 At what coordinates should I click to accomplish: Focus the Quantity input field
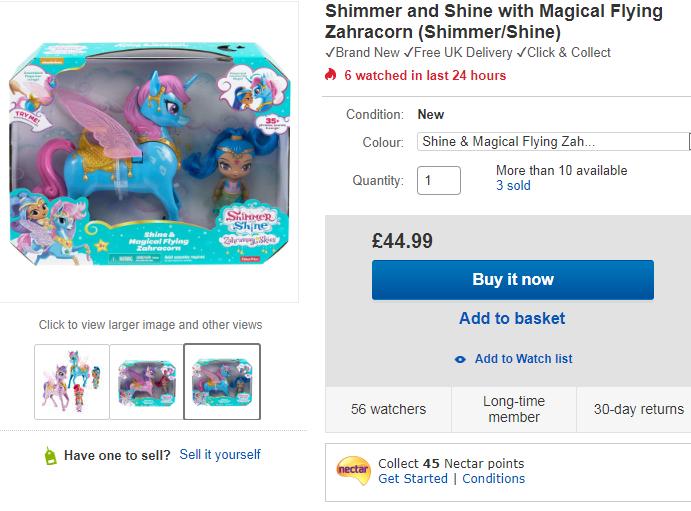click(438, 180)
